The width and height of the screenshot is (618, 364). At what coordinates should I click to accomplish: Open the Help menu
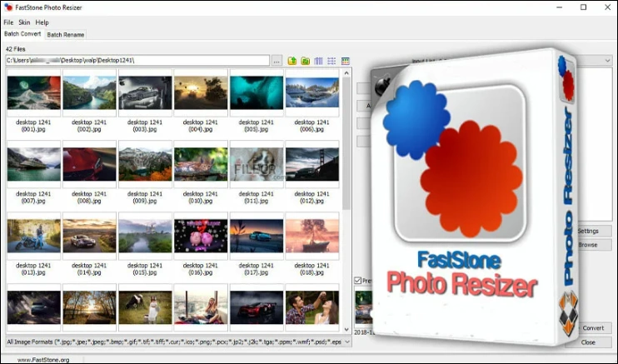tap(42, 22)
